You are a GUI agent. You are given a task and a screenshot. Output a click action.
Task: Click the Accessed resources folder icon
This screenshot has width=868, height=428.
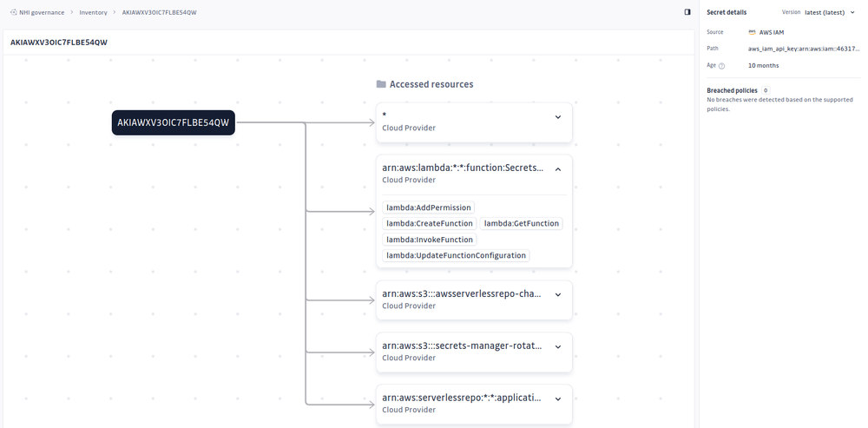point(381,84)
